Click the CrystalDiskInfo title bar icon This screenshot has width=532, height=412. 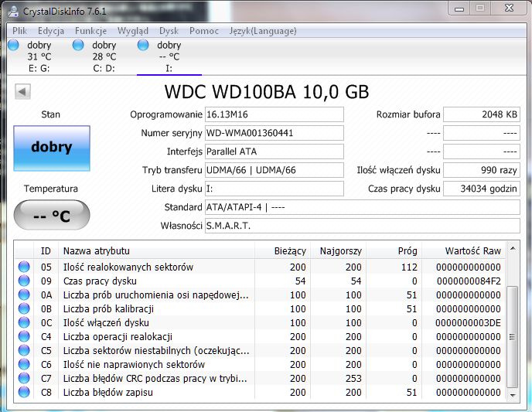coord(14,11)
